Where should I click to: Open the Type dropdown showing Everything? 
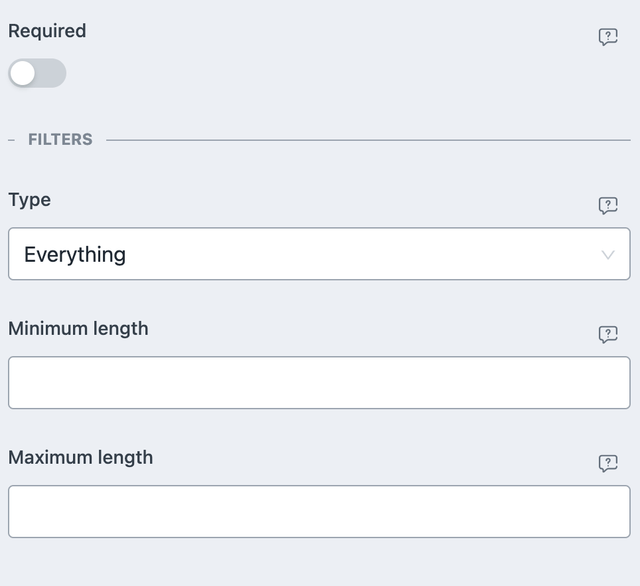319,254
